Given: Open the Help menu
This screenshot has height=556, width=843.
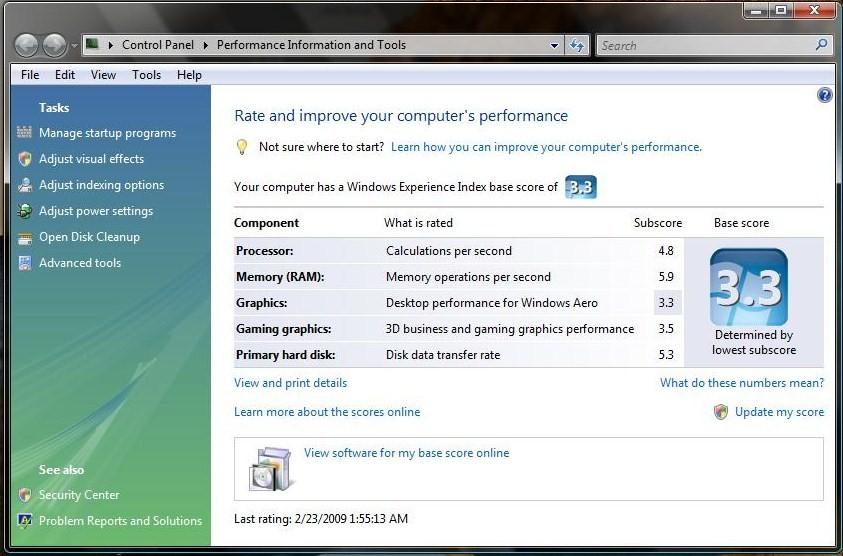Looking at the screenshot, I should [189, 75].
